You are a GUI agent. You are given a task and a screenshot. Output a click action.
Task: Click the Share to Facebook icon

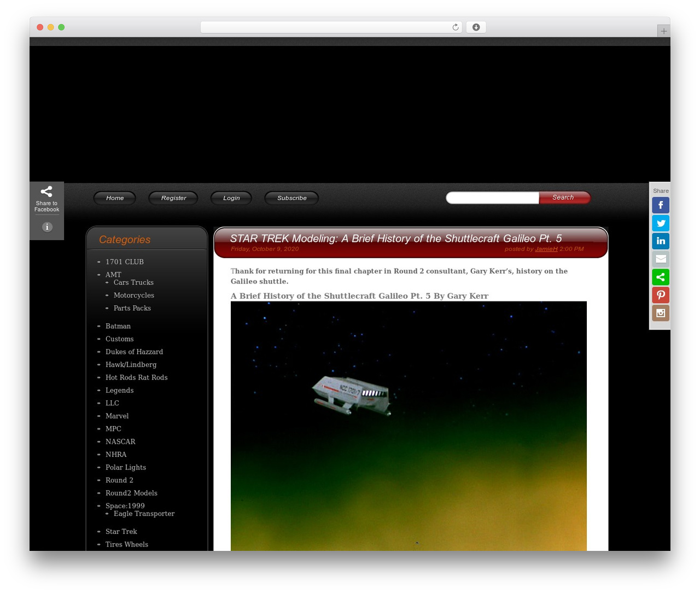coord(46,199)
